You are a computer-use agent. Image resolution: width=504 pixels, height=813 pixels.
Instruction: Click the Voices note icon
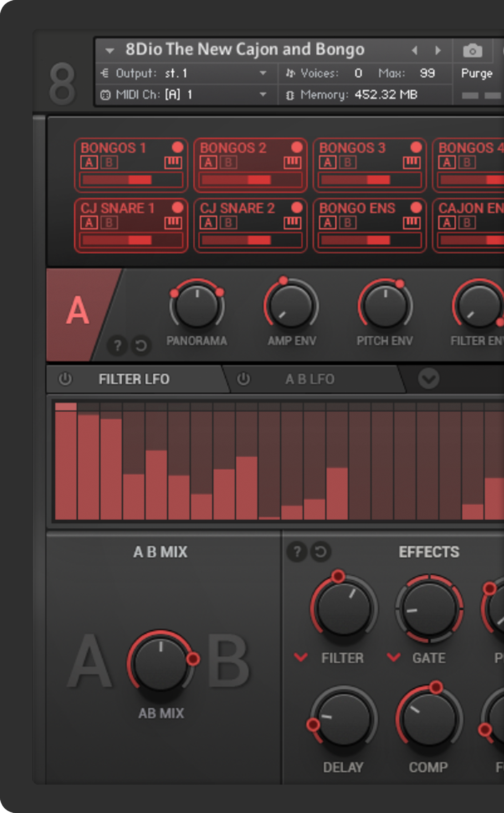tap(290, 73)
